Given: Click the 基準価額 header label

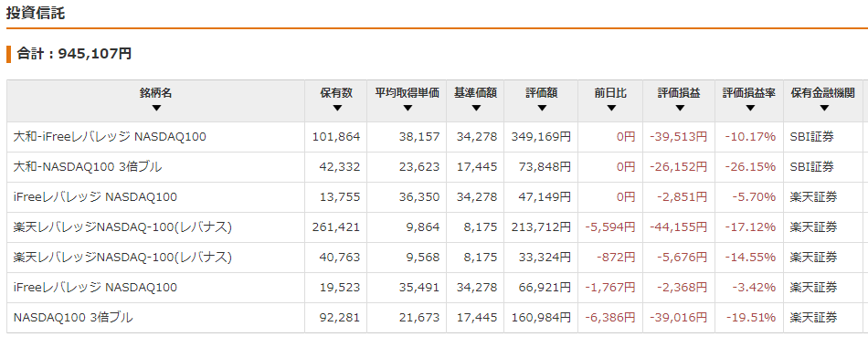Looking at the screenshot, I should coord(476,93).
